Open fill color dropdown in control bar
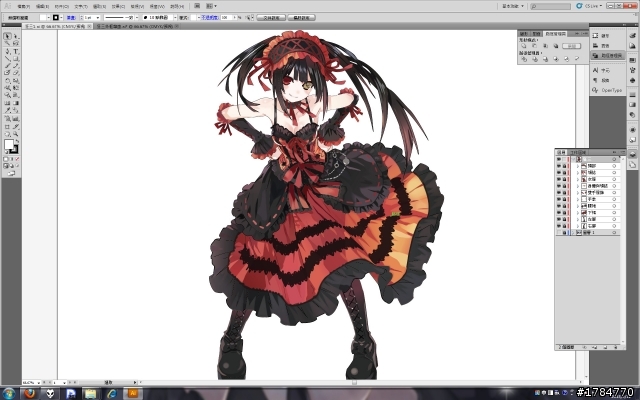 coord(49,18)
